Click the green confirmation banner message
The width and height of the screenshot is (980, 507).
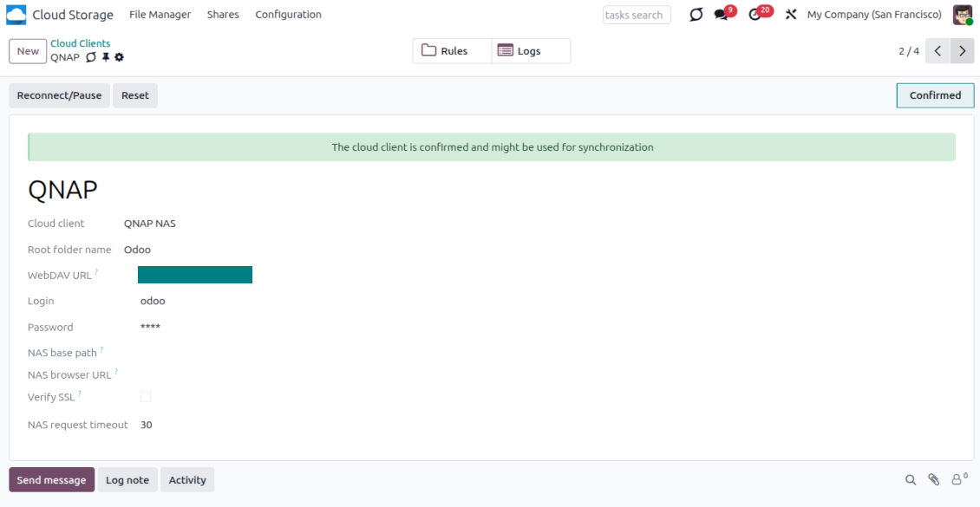(493, 147)
